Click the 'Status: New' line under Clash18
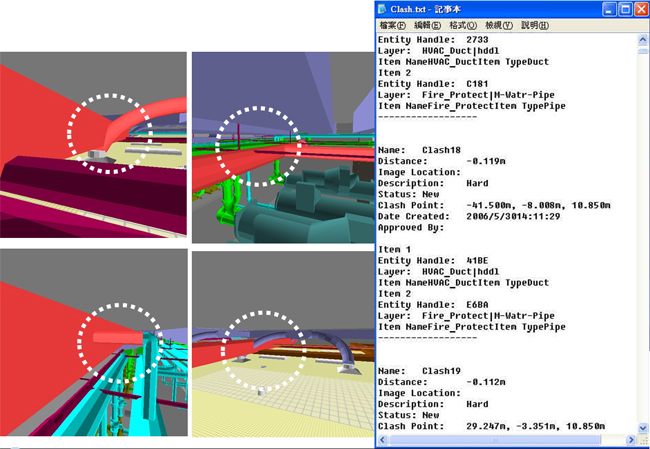Image resolution: width=650 pixels, height=449 pixels. tap(408, 194)
